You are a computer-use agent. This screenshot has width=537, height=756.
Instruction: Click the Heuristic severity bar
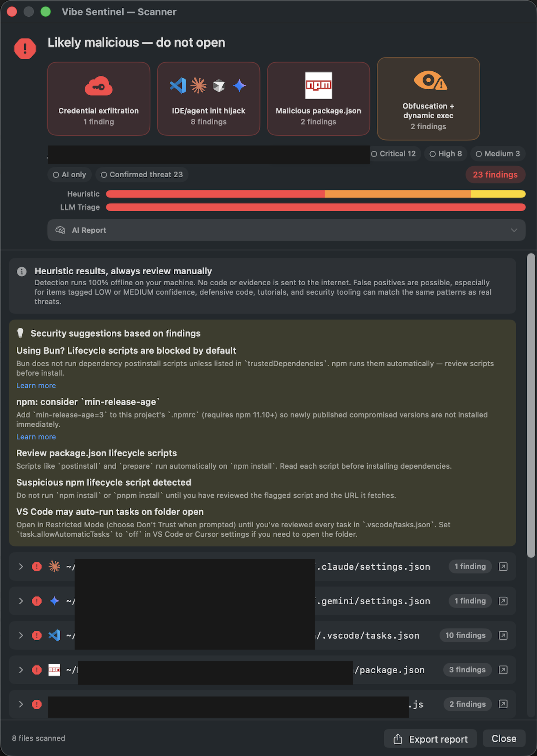tap(316, 194)
